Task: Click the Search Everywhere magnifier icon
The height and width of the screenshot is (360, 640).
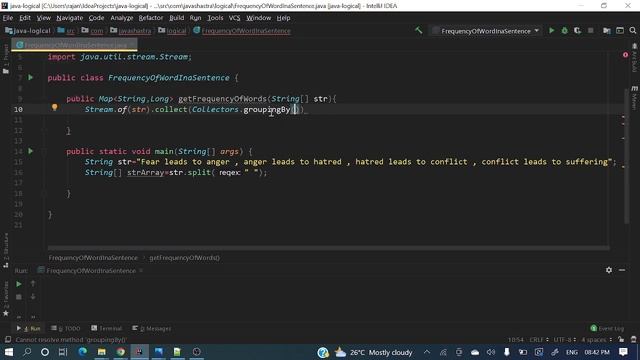Action: (x=633, y=31)
